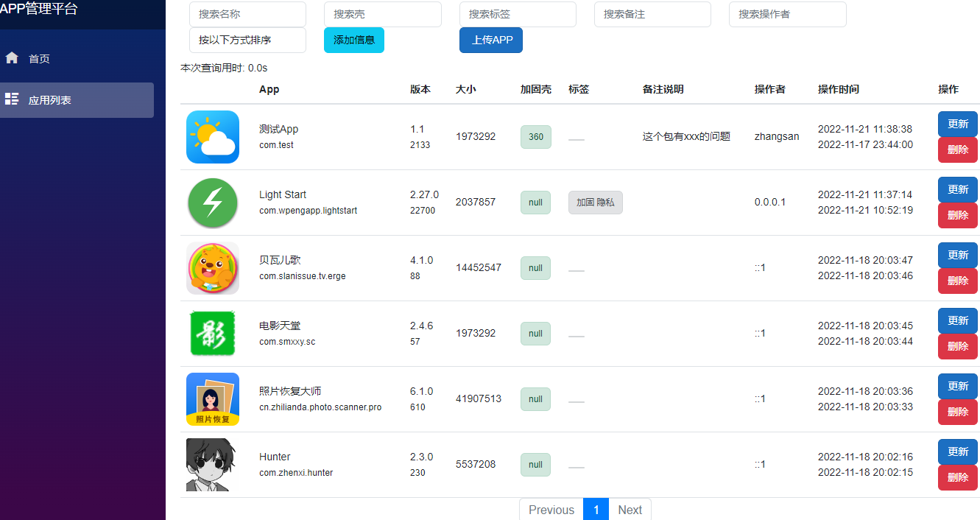This screenshot has height=520, width=980.
Task: Click the null shell badge on 贝瓦儿歌
Action: click(x=535, y=267)
